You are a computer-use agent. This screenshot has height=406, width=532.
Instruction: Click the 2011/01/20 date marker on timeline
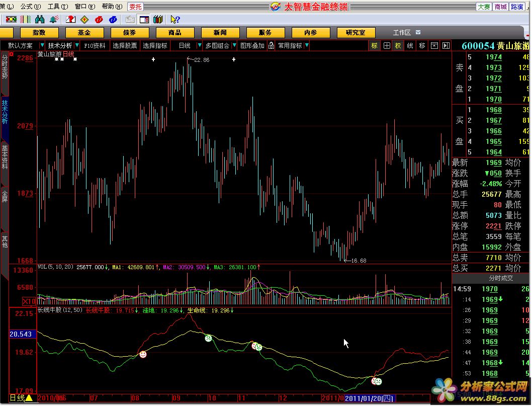[370, 398]
